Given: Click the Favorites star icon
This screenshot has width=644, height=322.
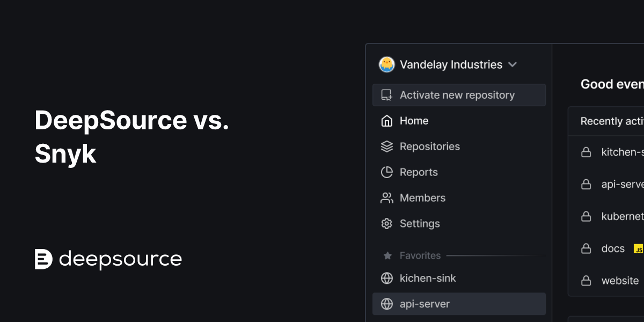Looking at the screenshot, I should [387, 256].
